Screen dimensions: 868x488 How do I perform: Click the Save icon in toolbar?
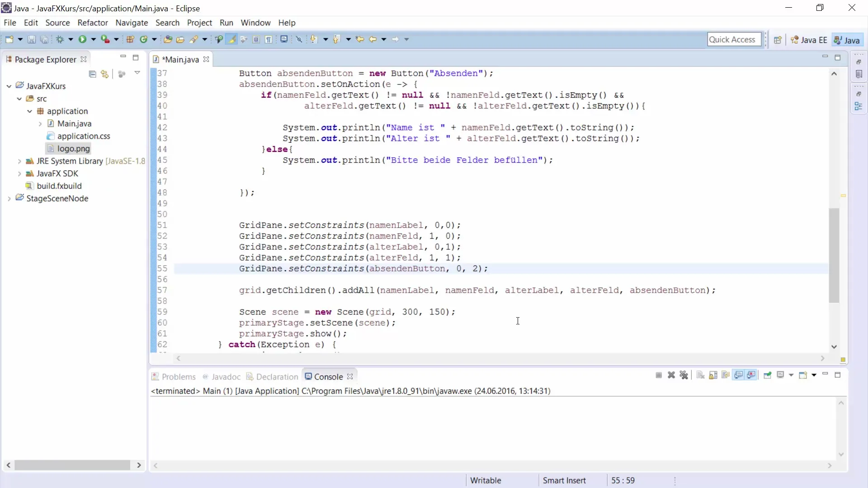coord(32,39)
